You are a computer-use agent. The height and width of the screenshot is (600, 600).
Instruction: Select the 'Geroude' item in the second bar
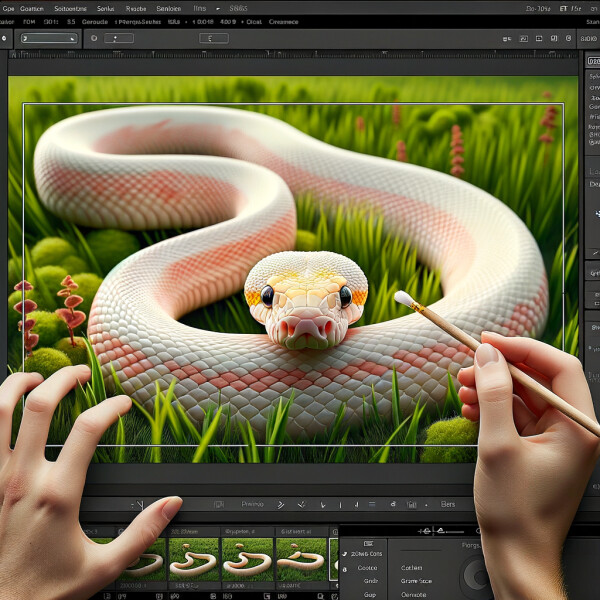coord(95,22)
